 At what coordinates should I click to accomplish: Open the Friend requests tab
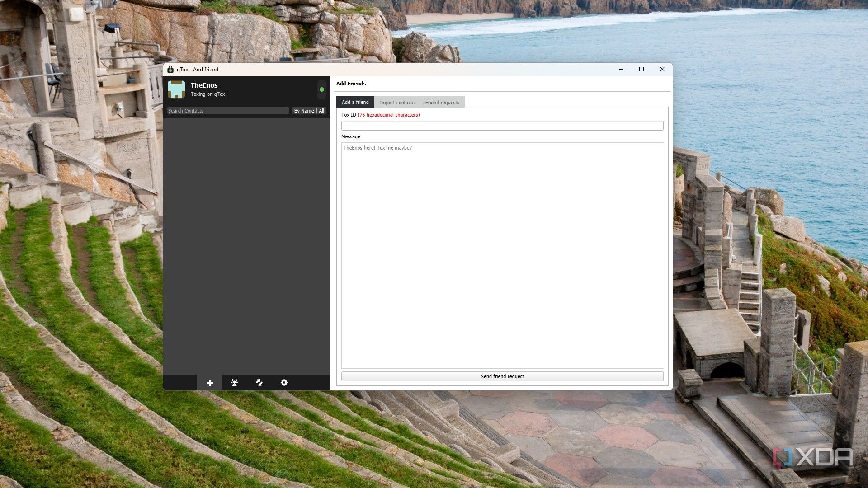coord(442,103)
